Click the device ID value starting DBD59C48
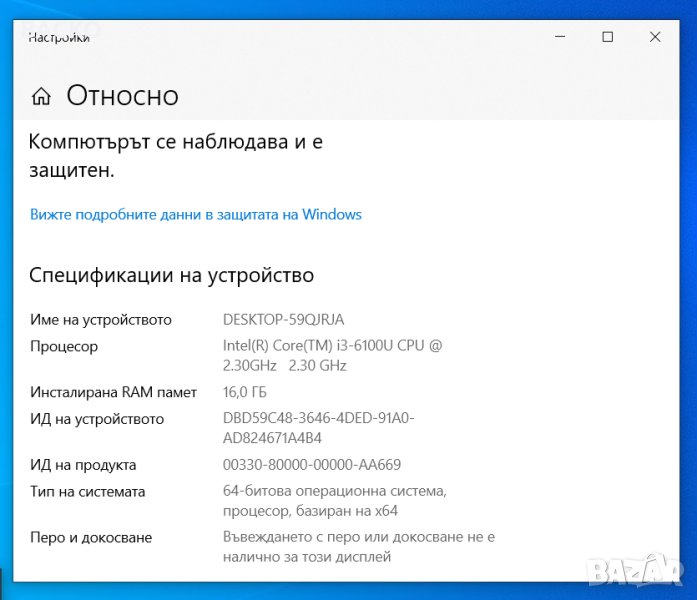697x600 pixels. pyautogui.click(x=318, y=428)
